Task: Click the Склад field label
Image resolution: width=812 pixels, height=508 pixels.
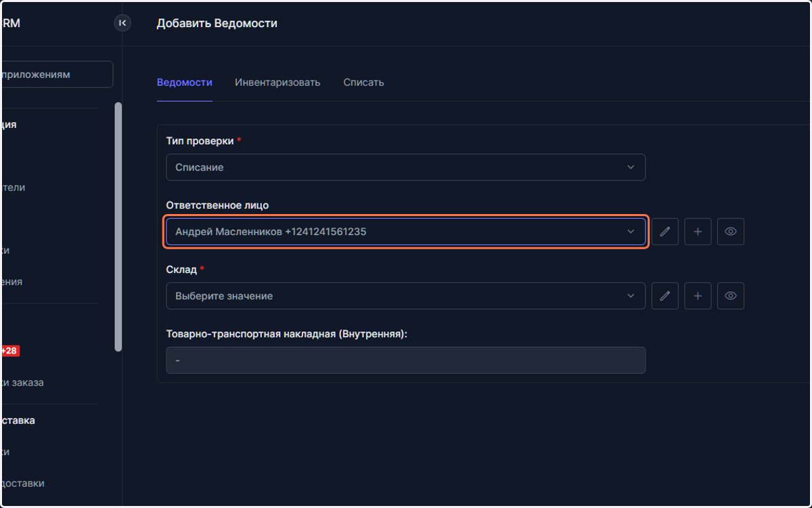Action: 181,270
